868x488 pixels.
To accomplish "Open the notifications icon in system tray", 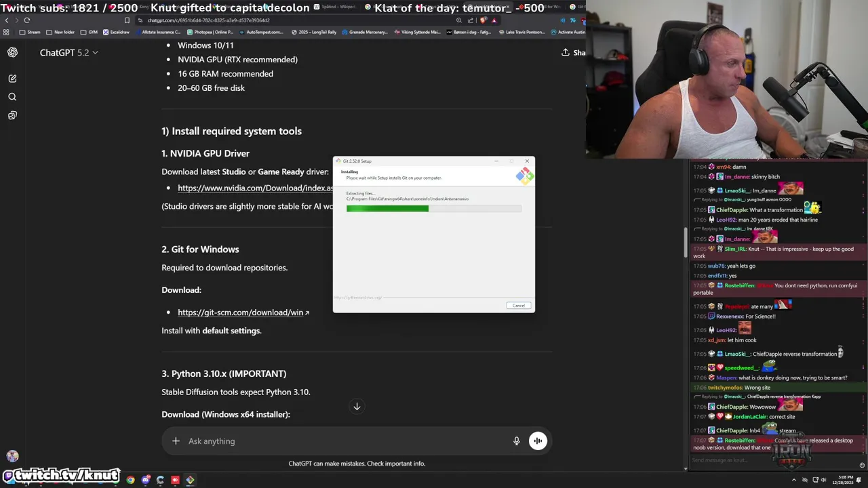I will (x=859, y=480).
